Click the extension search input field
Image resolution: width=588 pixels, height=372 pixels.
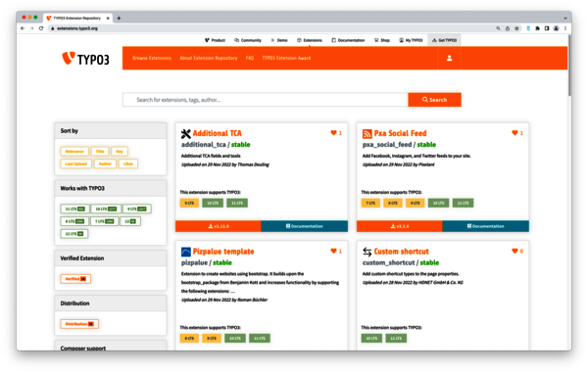point(266,100)
